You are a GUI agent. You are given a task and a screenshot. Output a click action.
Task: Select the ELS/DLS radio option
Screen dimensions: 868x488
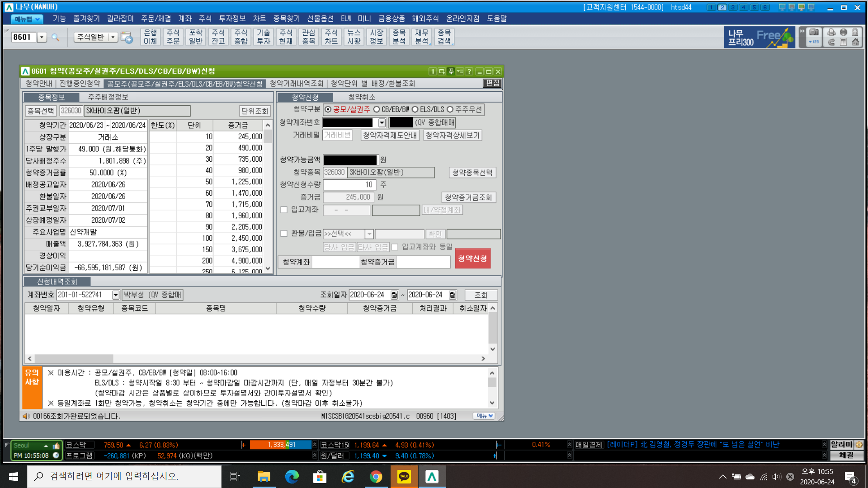pos(415,110)
